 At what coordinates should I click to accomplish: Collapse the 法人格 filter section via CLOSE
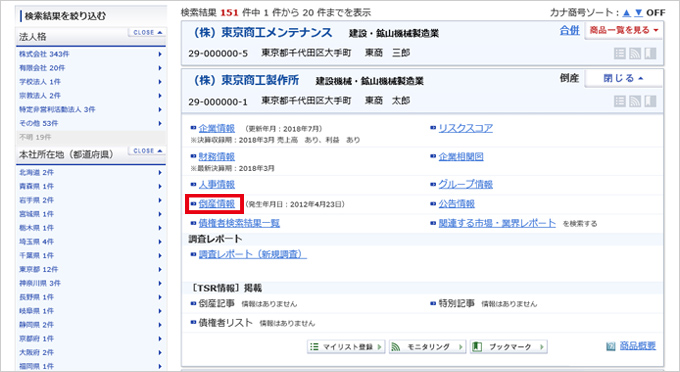pos(147,33)
